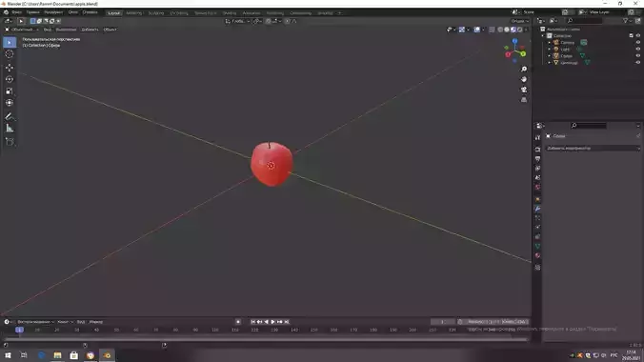Switch viewport to Solid shading
Viewport: 644px width, 362px height.
(x=507, y=30)
